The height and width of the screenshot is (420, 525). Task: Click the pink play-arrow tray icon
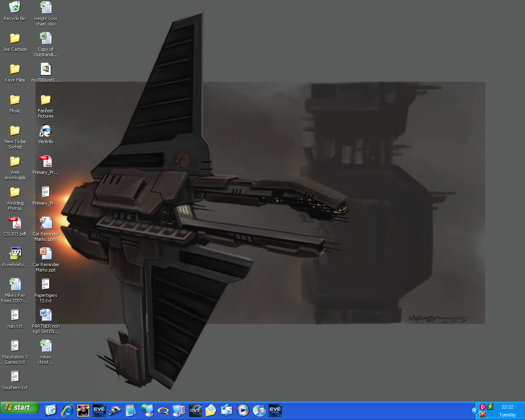[483, 407]
